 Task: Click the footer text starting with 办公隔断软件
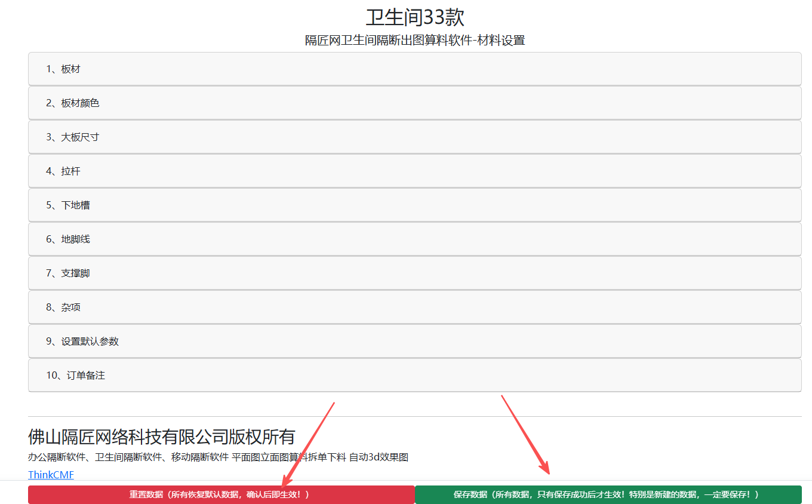click(x=218, y=457)
